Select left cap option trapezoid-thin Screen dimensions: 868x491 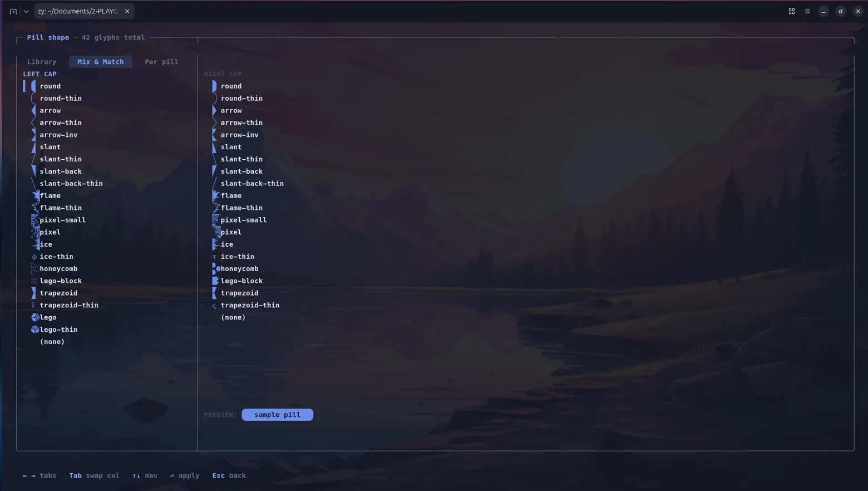point(69,305)
